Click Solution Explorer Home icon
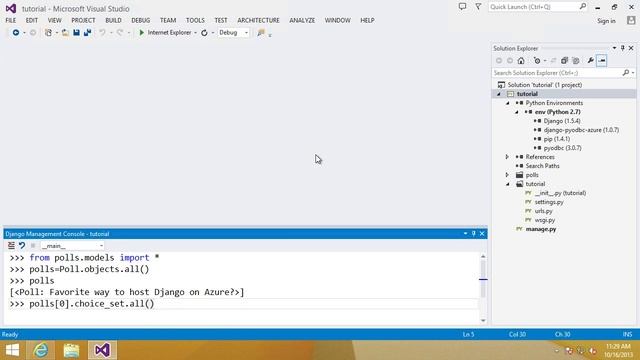Screen dimensions: 640x360 (521, 61)
